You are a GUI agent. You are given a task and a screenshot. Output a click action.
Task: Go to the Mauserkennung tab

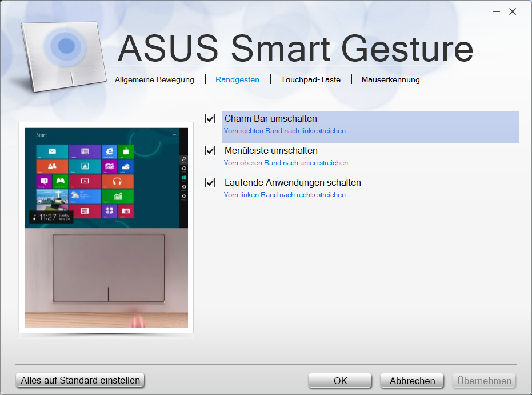click(x=390, y=80)
